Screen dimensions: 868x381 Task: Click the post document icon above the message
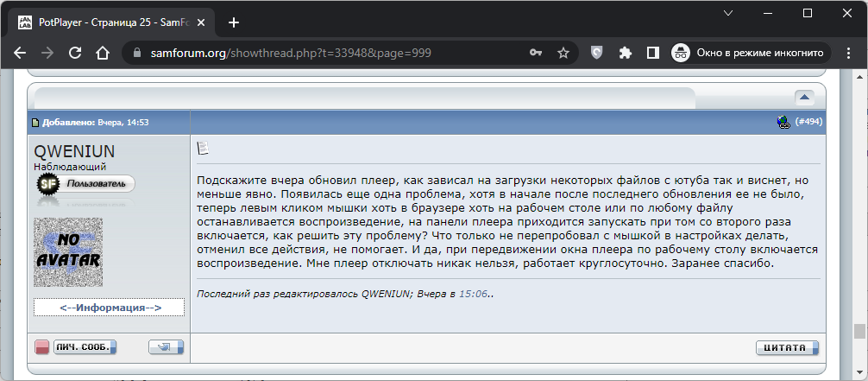pyautogui.click(x=203, y=149)
